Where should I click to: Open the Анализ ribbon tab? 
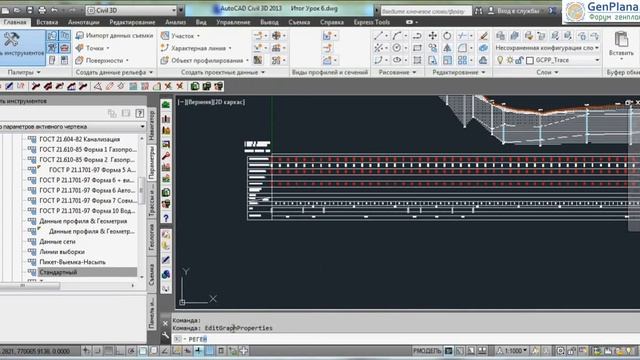pyautogui.click(x=176, y=22)
